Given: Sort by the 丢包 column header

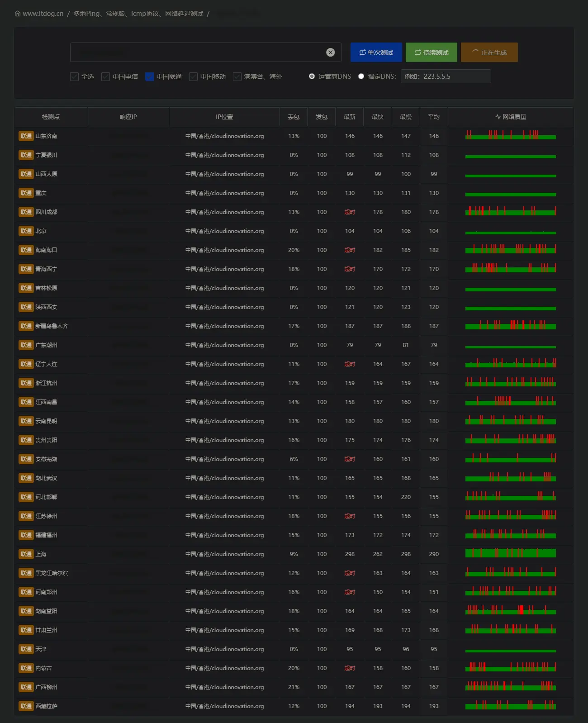Looking at the screenshot, I should [x=294, y=117].
